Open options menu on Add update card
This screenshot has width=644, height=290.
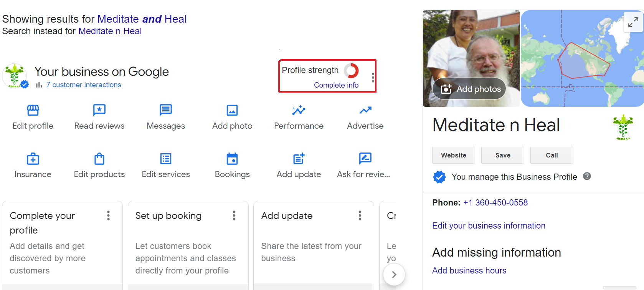click(360, 215)
